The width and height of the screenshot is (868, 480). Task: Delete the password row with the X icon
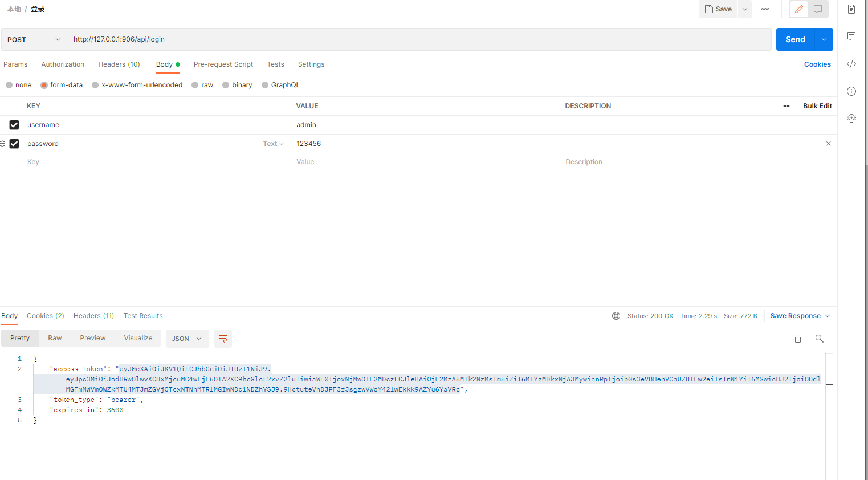point(829,144)
